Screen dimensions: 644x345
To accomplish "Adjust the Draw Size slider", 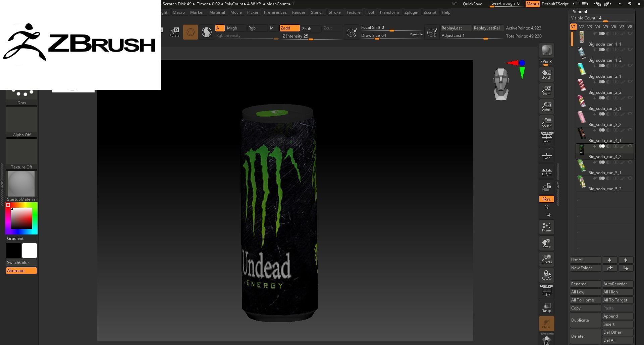I will 391,36.
